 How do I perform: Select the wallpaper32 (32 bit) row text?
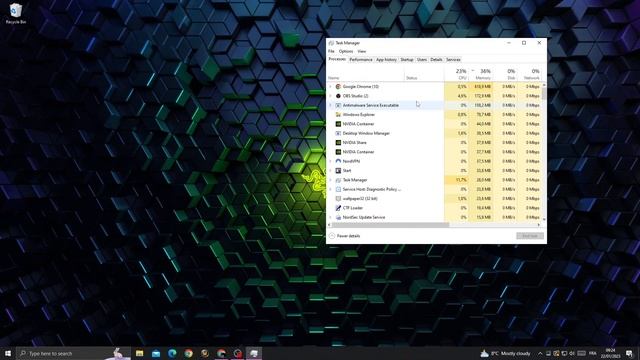point(360,198)
